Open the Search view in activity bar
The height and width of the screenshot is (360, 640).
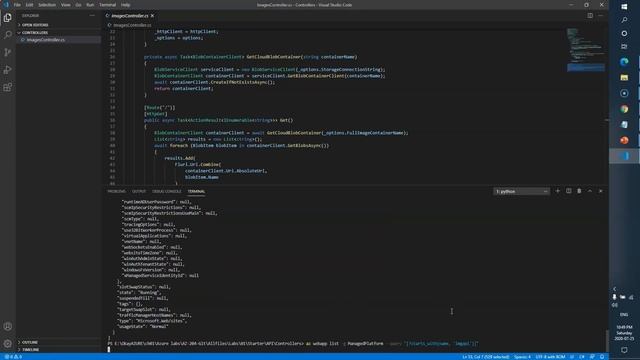pyautogui.click(x=8, y=35)
